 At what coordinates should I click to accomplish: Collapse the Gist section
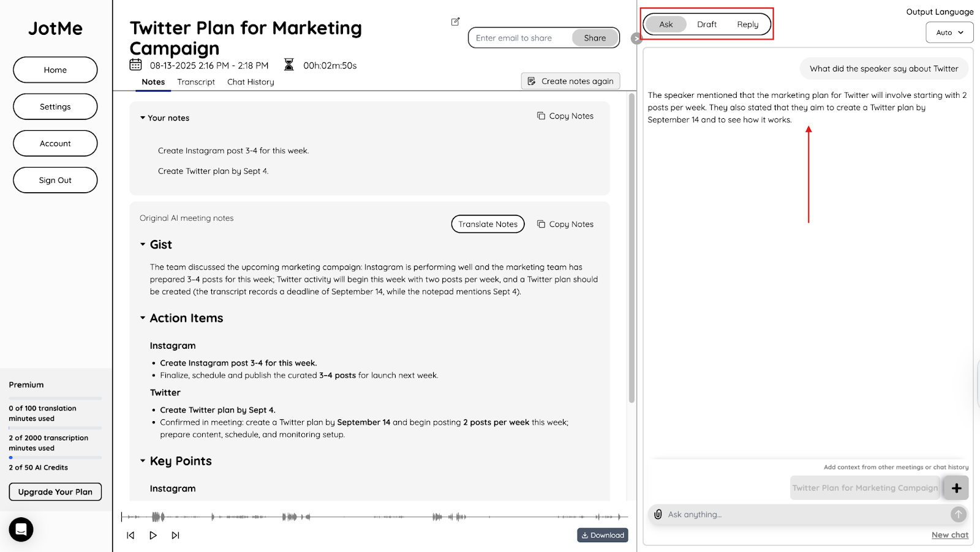143,244
